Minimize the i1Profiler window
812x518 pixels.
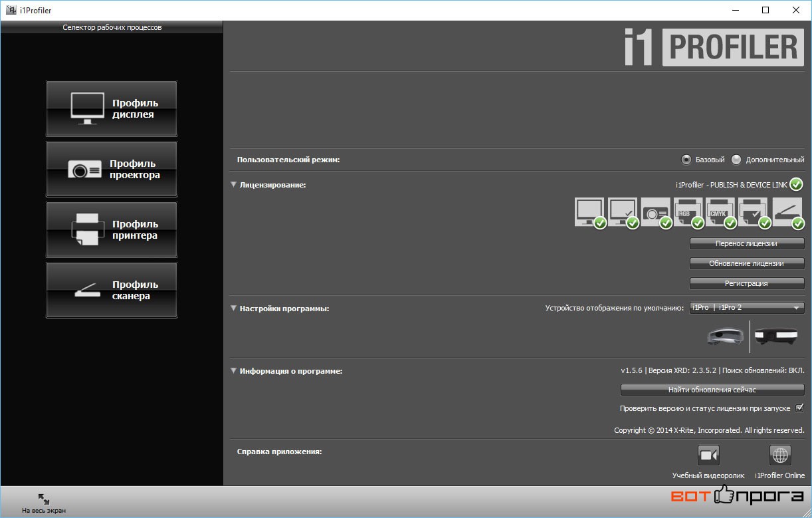(735, 10)
